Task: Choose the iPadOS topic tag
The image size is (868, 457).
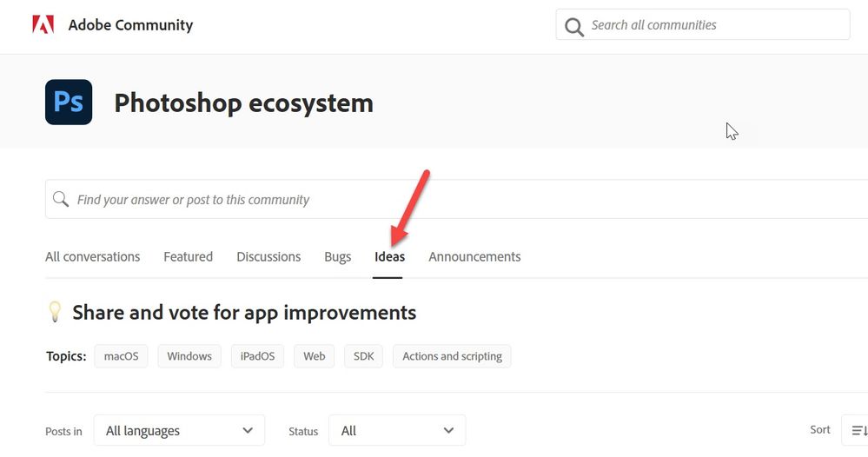Action: click(257, 356)
